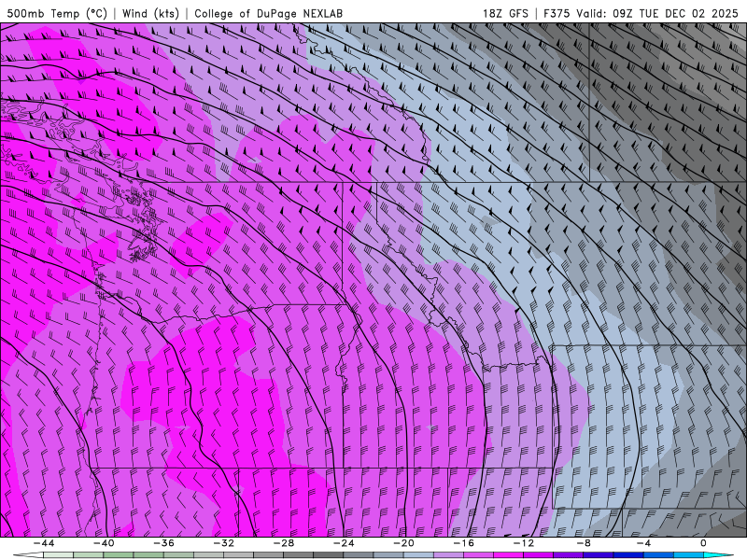Click the -8 color scale label
This screenshot has width=747, height=560.
click(584, 543)
